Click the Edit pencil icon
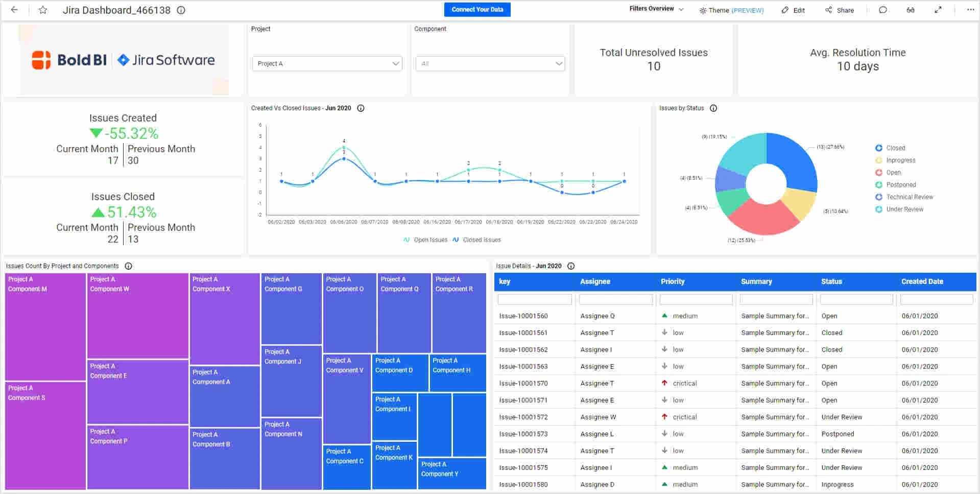Screen dimensions: 980x494 pyautogui.click(x=785, y=10)
